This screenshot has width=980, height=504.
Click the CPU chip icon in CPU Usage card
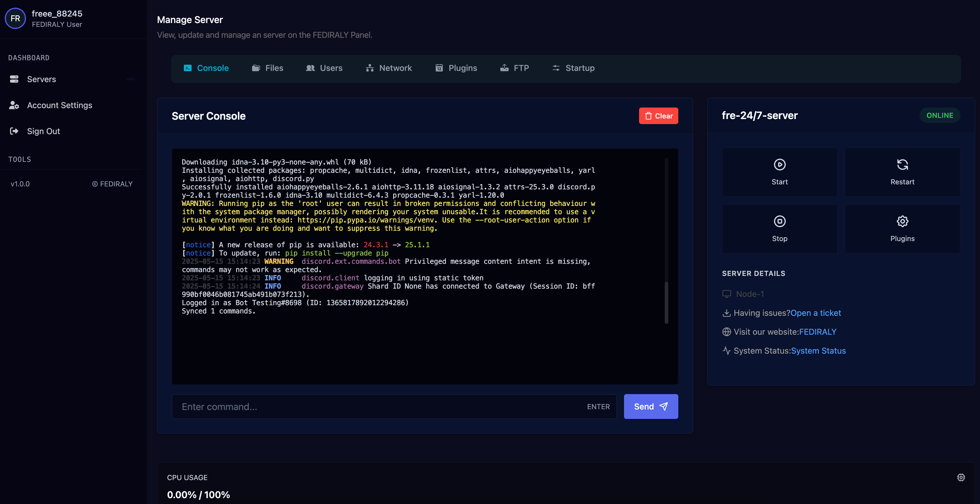[961, 477]
